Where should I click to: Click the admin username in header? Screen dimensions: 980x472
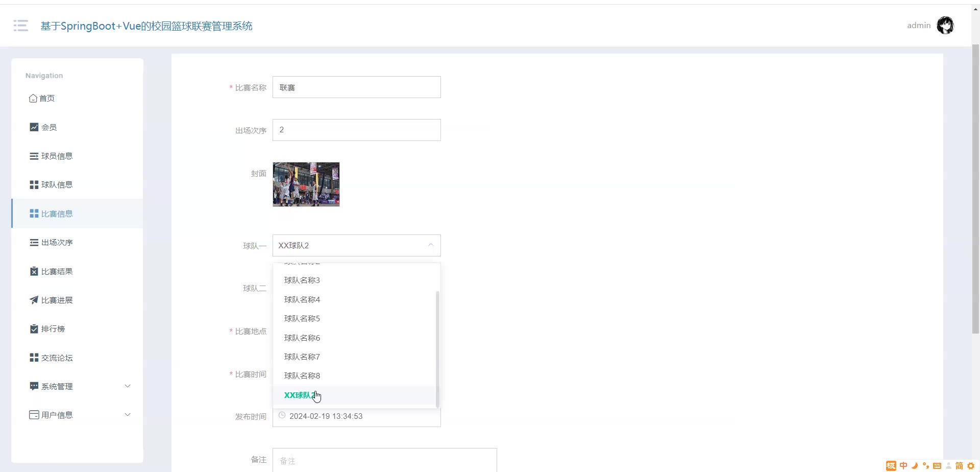point(919,26)
